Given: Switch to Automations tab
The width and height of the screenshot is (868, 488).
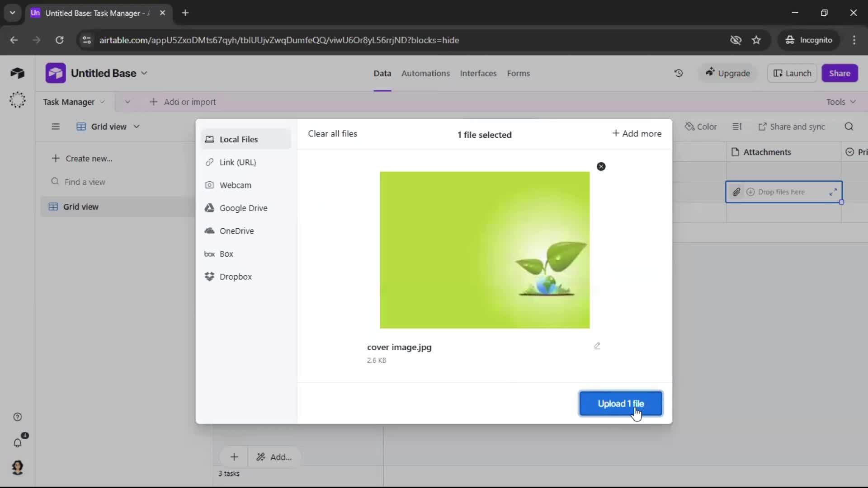Looking at the screenshot, I should tap(425, 73).
